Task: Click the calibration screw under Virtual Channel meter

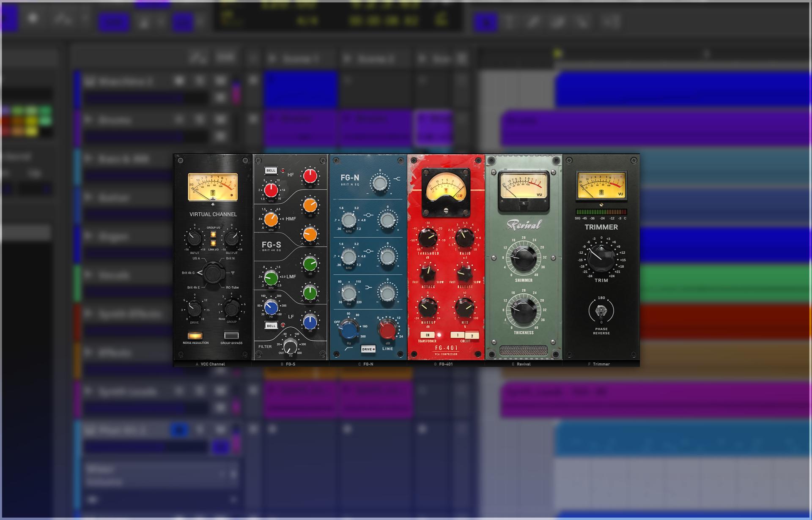Action: (213, 205)
